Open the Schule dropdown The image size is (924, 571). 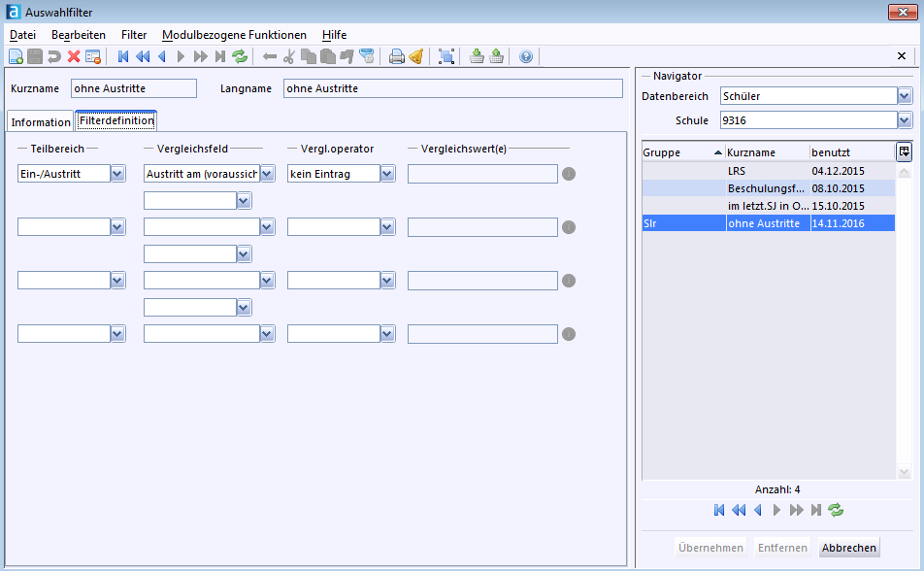tap(905, 120)
